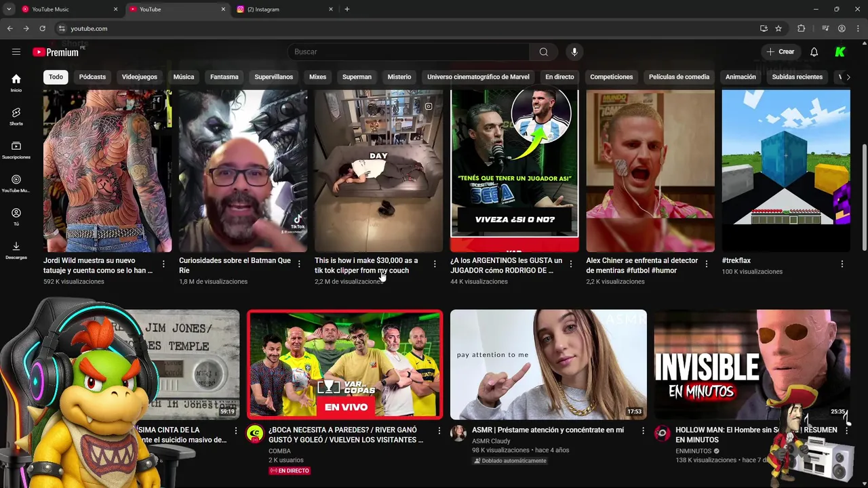
Task: Click the COMBA channel avatar
Action: pyautogui.click(x=255, y=434)
